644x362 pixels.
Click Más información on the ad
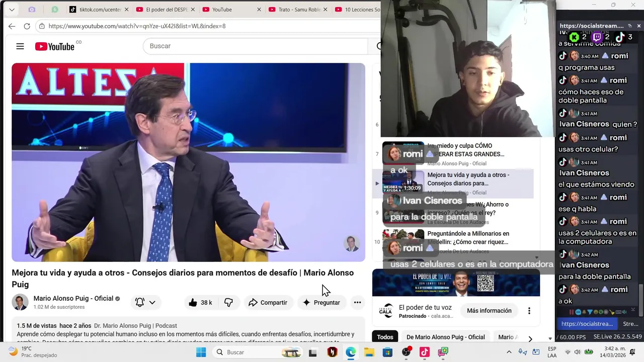coord(489,311)
